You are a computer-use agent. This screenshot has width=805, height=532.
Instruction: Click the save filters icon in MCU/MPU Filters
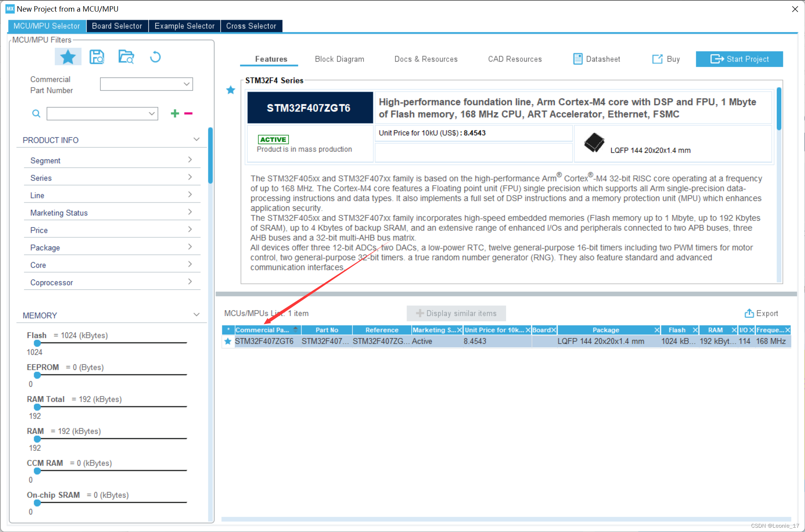[98, 56]
